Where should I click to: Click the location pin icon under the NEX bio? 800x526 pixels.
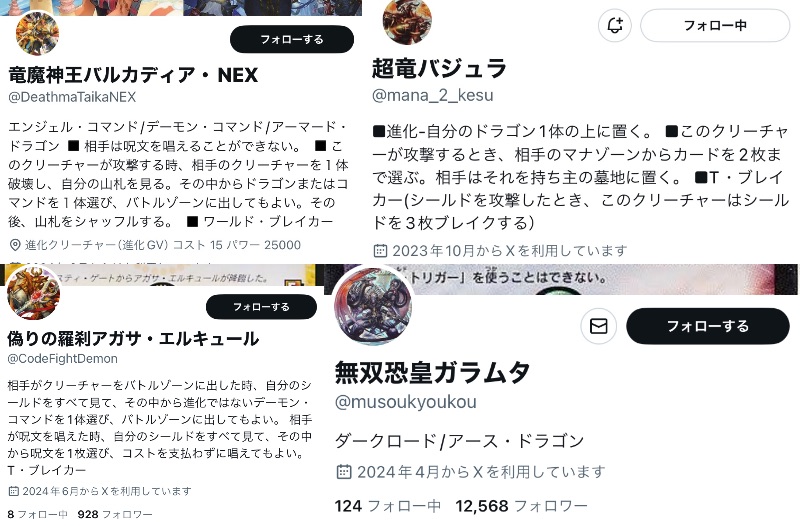tap(15, 245)
